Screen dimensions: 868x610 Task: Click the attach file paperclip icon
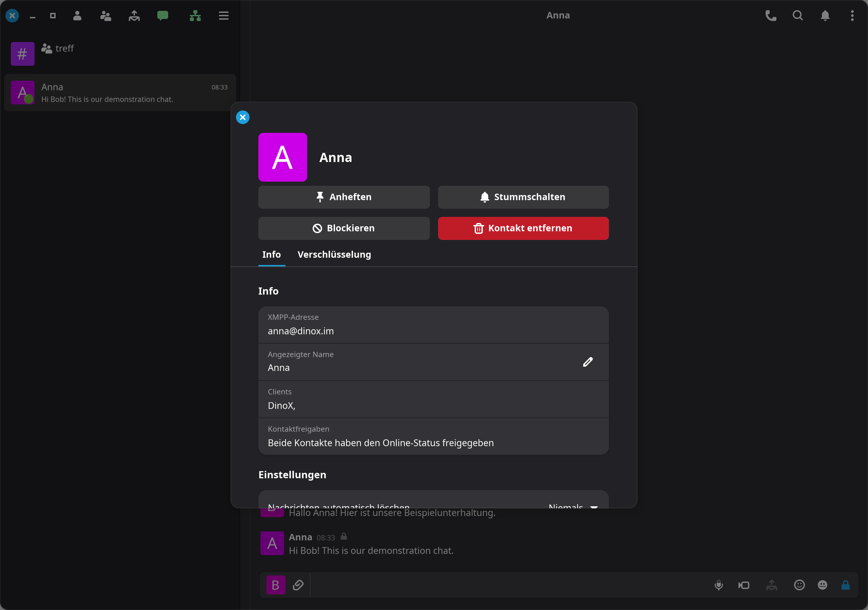[298, 585]
